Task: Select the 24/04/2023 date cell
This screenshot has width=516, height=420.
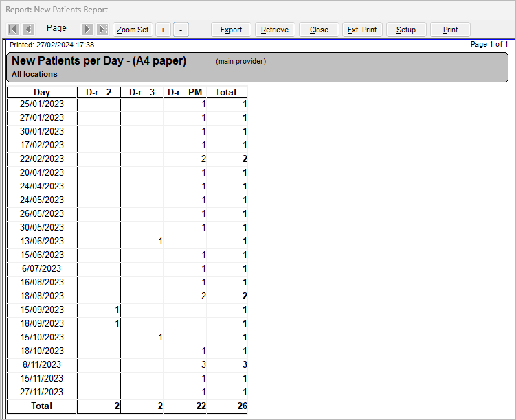Action: click(42, 187)
